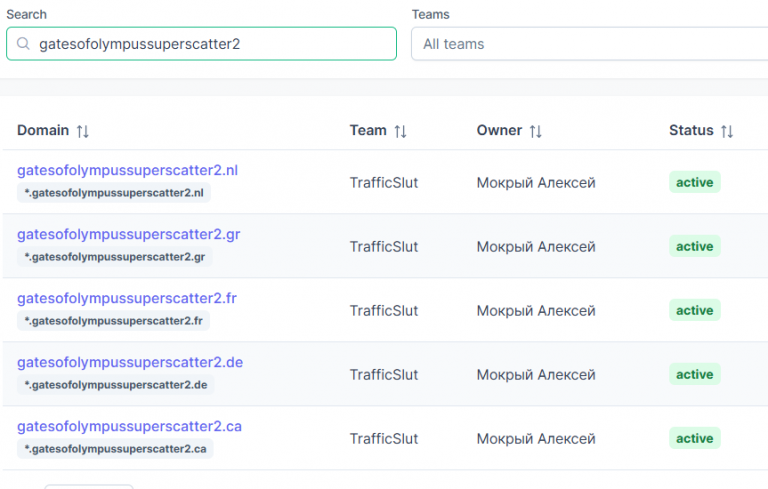768x489 pixels.
Task: Click the active badge in the .de row
Action: [695, 374]
